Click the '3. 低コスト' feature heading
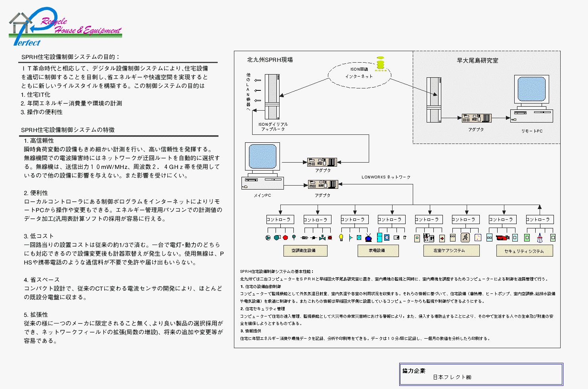Screen dimensions: 588x389 (38, 236)
